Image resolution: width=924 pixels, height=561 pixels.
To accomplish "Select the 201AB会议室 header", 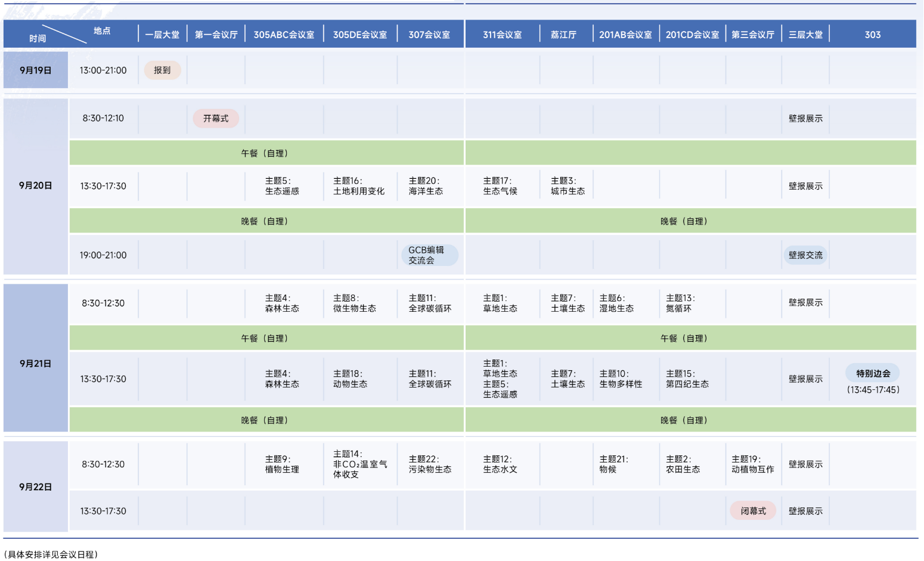I will point(625,35).
